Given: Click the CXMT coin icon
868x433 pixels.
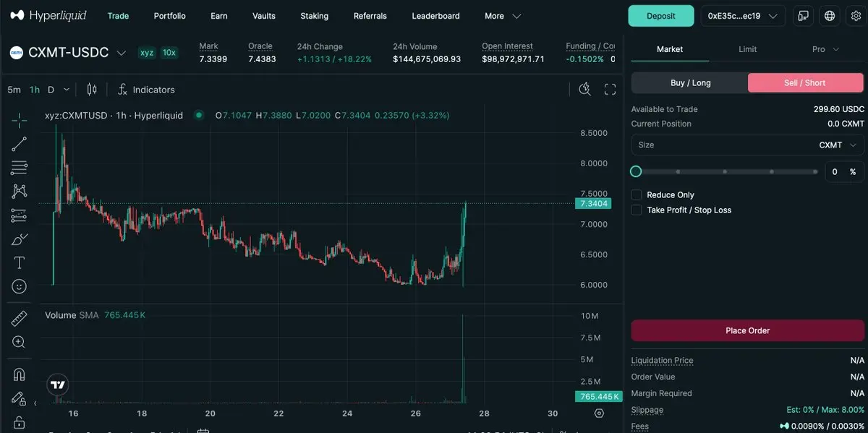Looking at the screenshot, I should pos(16,53).
